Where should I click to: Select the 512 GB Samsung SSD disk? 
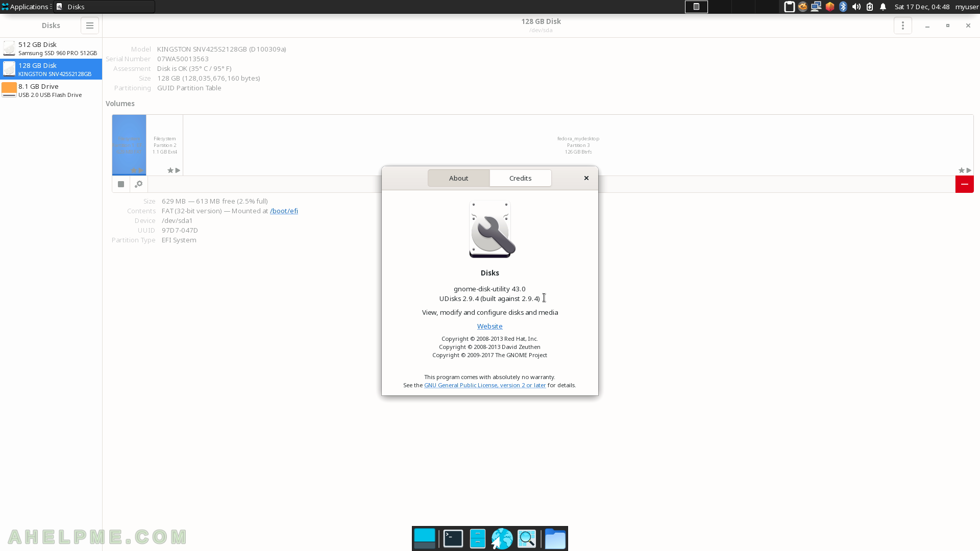(x=51, y=48)
